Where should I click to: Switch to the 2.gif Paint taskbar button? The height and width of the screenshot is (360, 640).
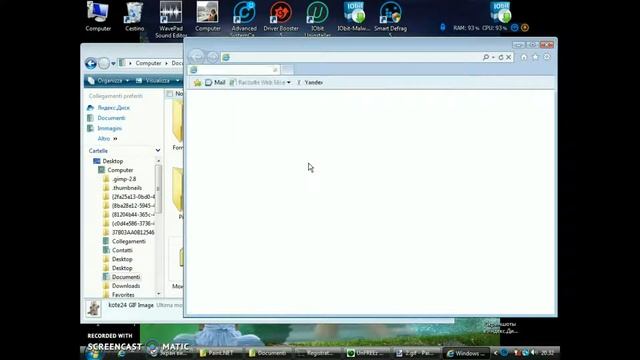click(x=415, y=353)
